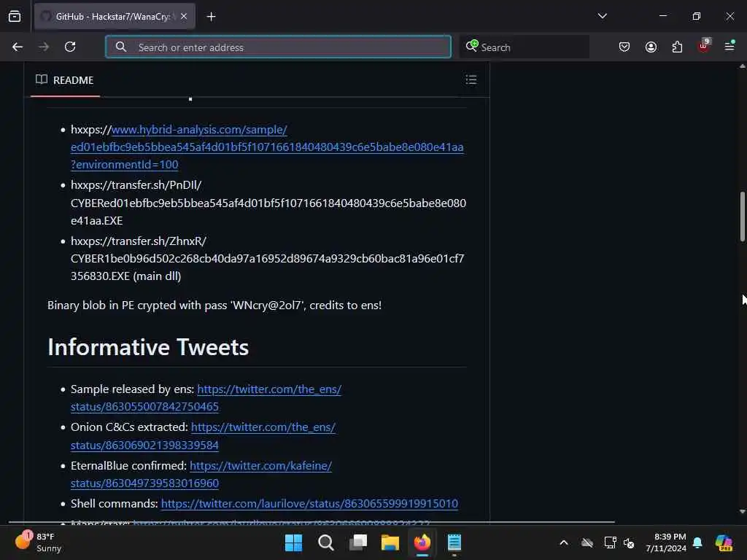
Task: Click the search engine icon with the green plus
Action: (x=472, y=46)
